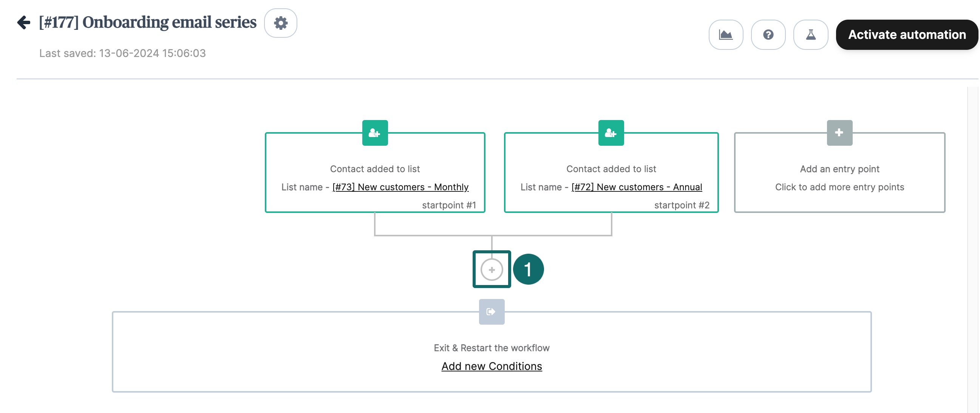Click the back arrow icon

click(23, 22)
